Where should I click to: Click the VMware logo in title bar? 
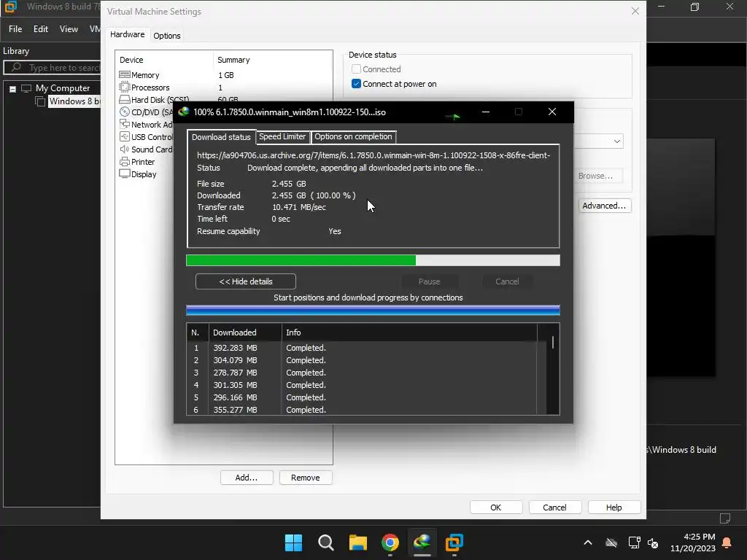point(11,7)
